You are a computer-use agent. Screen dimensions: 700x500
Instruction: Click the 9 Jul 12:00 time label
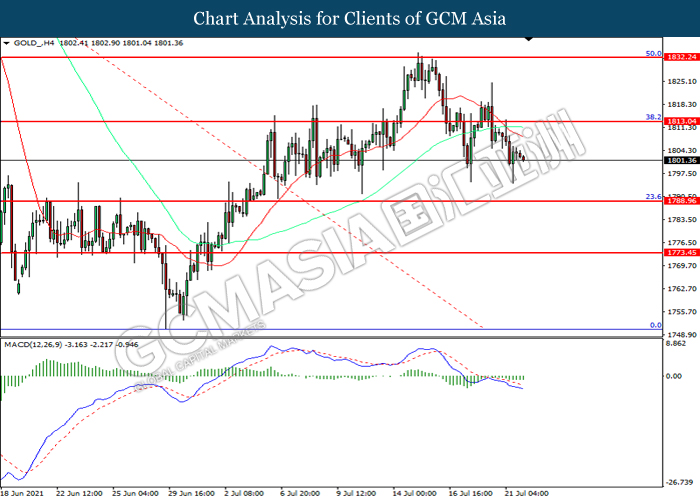pos(356,493)
